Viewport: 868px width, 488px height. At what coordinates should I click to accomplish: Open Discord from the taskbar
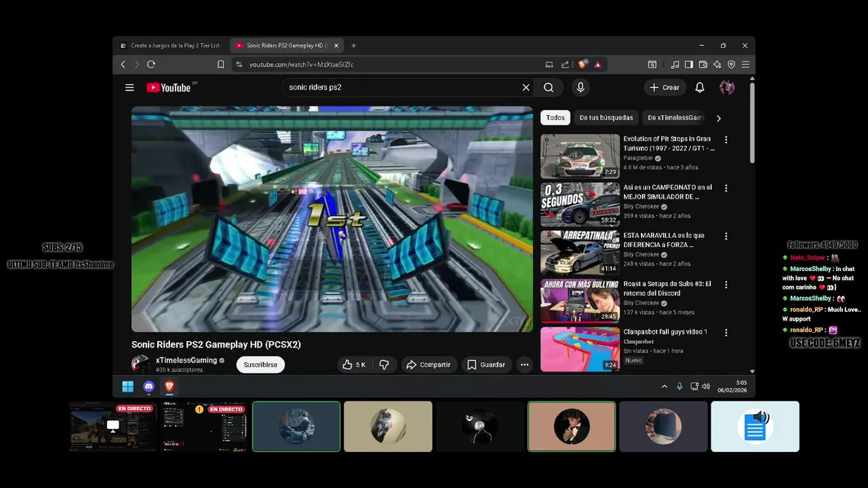coord(149,386)
